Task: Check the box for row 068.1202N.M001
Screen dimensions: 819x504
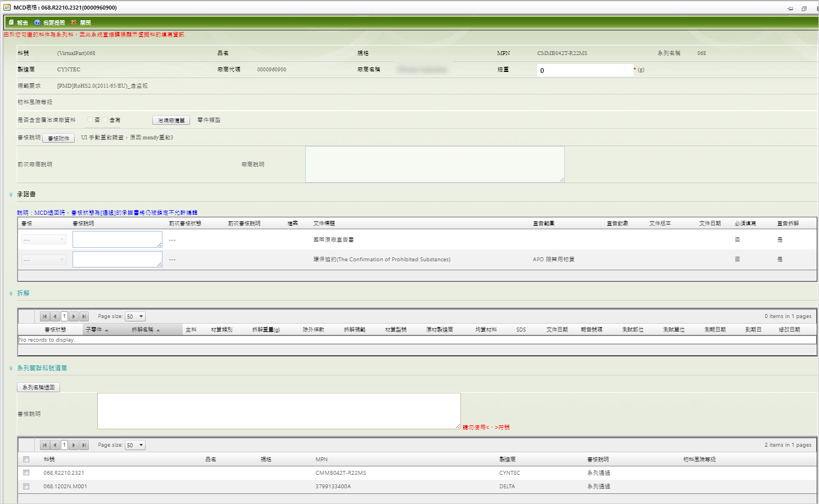Action: [26, 486]
